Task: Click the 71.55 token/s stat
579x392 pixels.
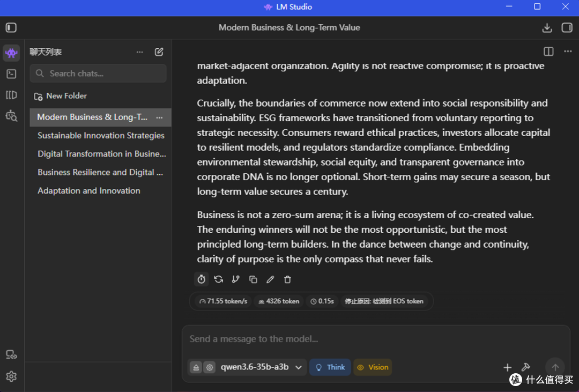Action: tap(223, 301)
